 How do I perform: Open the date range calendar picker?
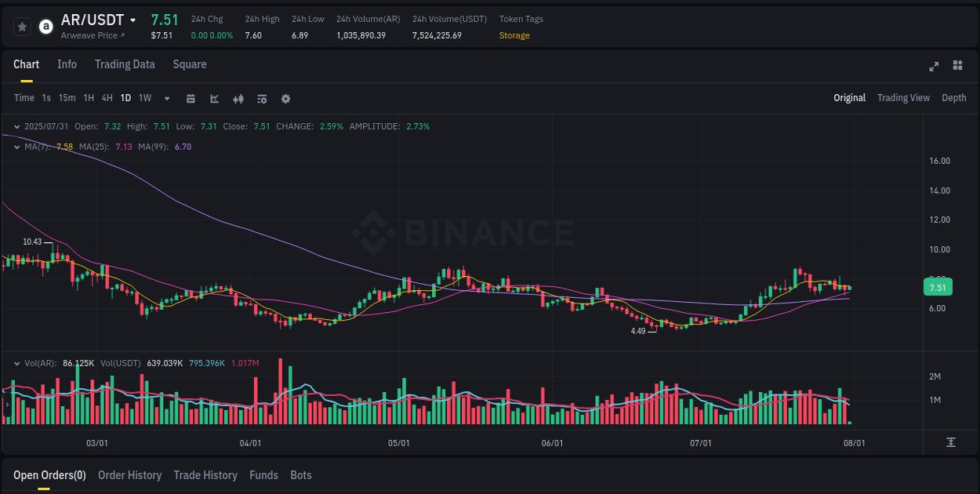(x=191, y=99)
